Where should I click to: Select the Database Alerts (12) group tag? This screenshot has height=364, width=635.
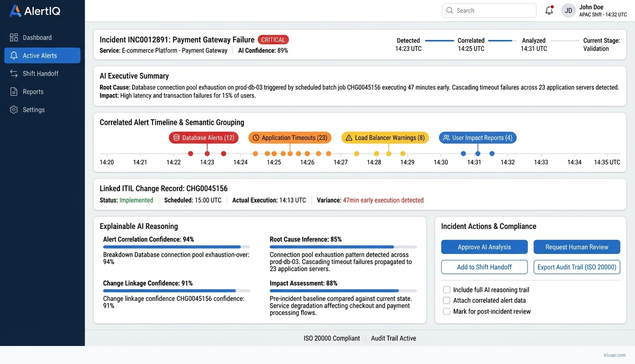203,138
